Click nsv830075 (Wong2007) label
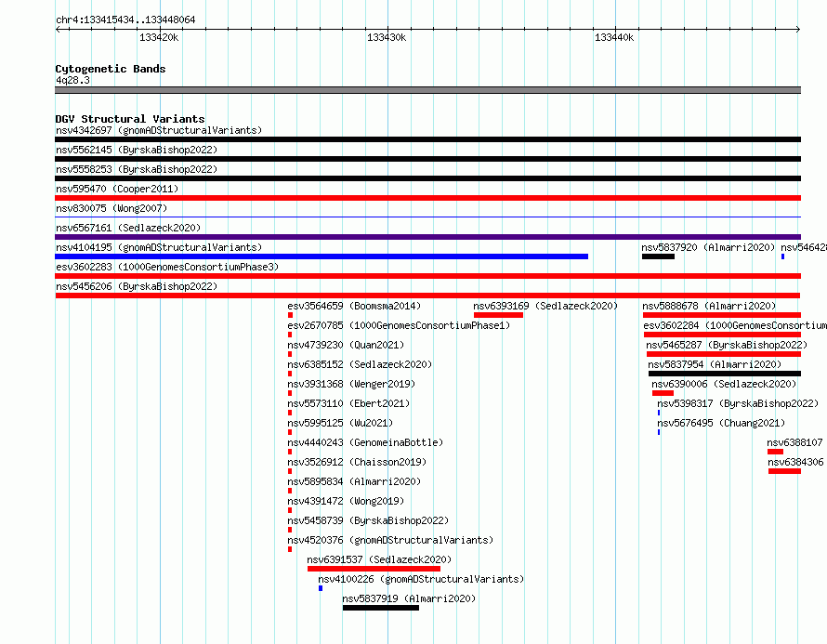 click(x=112, y=208)
